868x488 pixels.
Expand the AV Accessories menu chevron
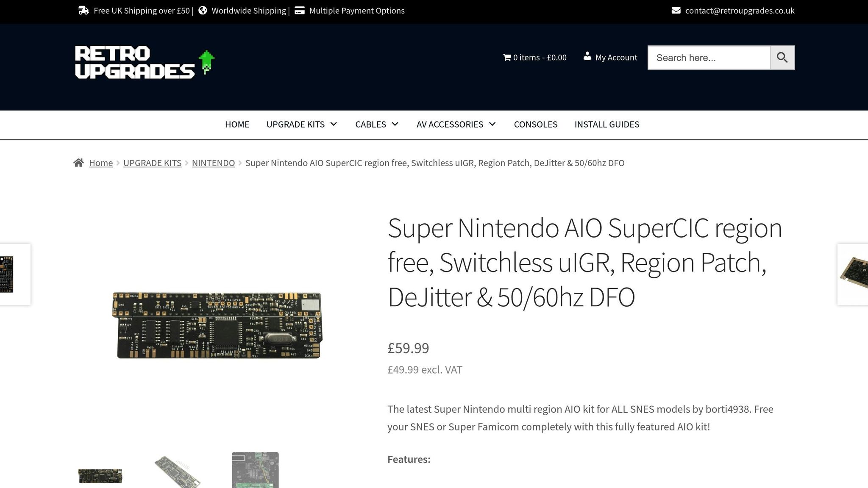492,124
